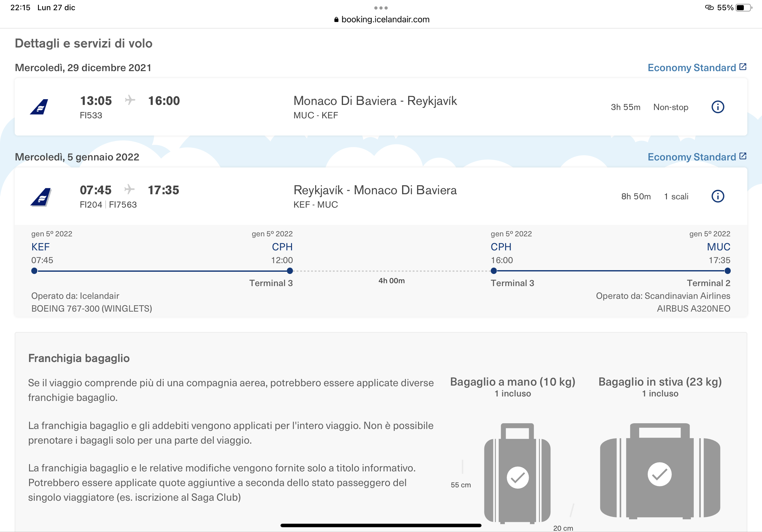Image resolution: width=762 pixels, height=532 pixels.
Task: Open Economy Standard link for 5 gennaio
Action: point(692,157)
